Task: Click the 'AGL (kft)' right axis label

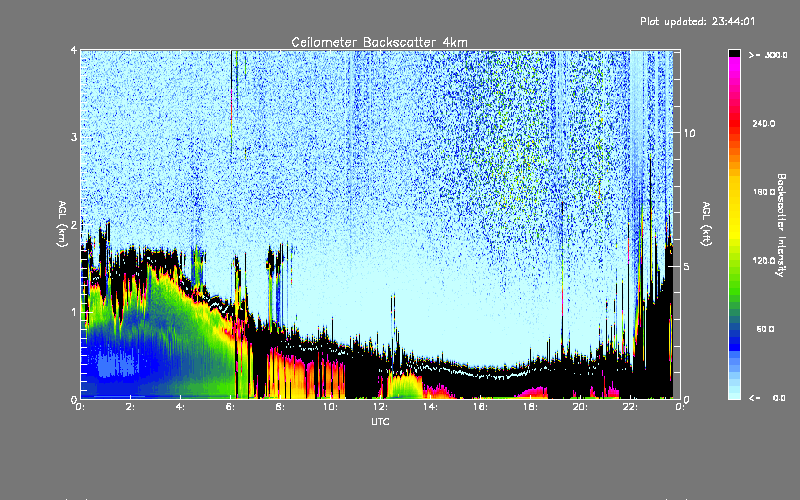Action: [x=707, y=224]
